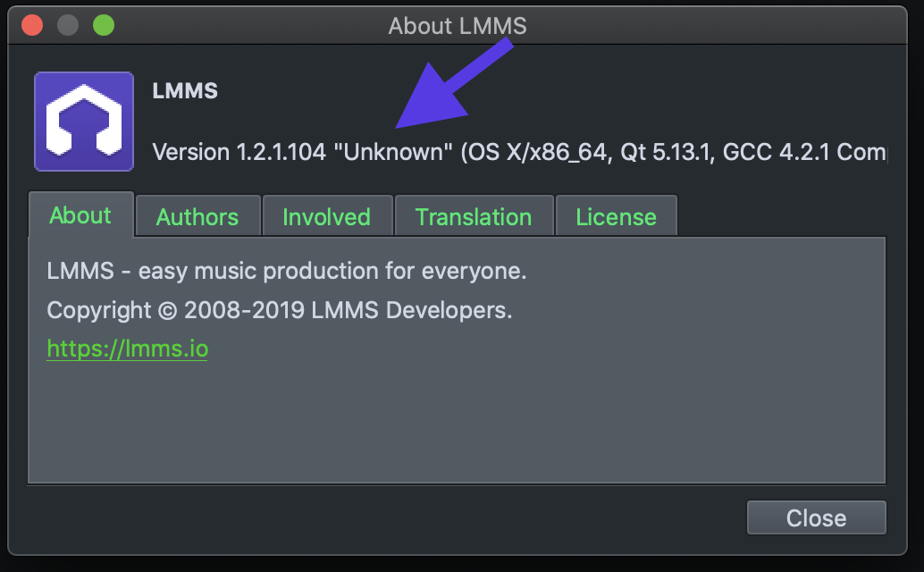Viewport: 924px width, 572px height.
Task: Click the red traffic light button
Action: (32, 25)
